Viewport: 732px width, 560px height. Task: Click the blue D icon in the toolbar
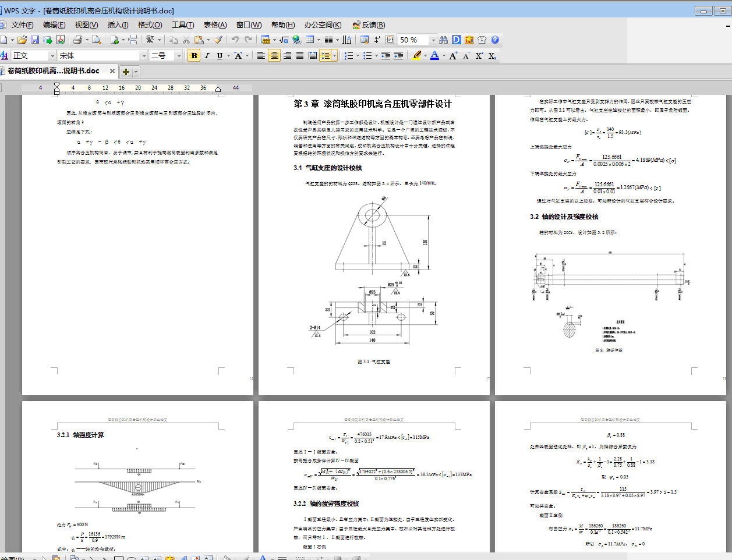coord(457,40)
